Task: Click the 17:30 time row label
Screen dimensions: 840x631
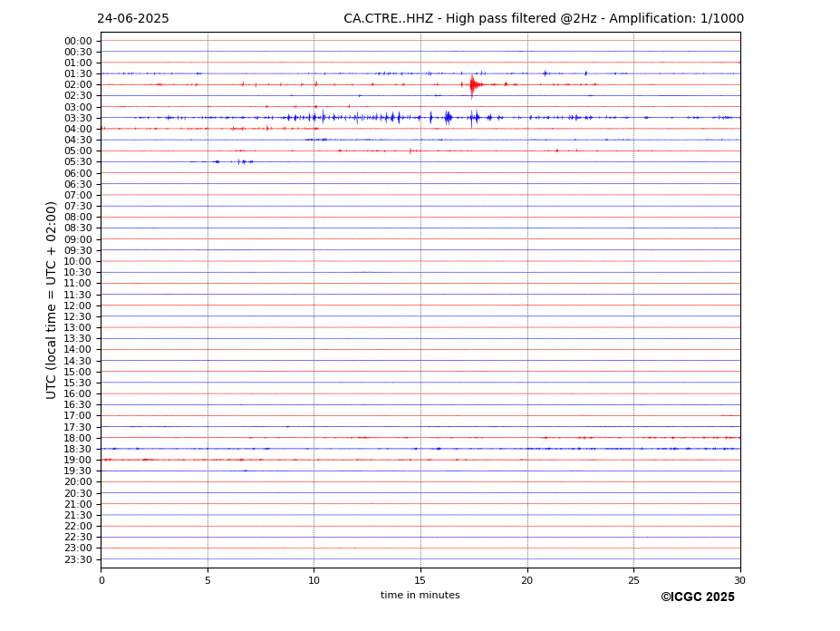Action: (78, 427)
